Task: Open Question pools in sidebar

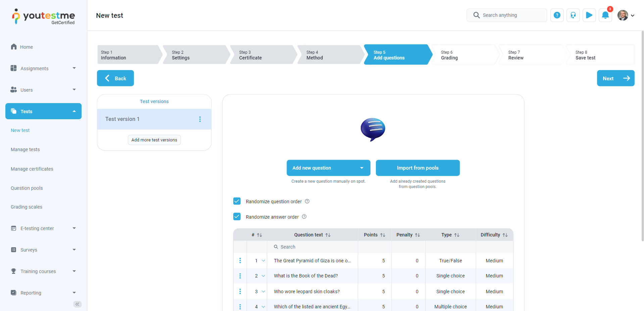Action: (27, 188)
